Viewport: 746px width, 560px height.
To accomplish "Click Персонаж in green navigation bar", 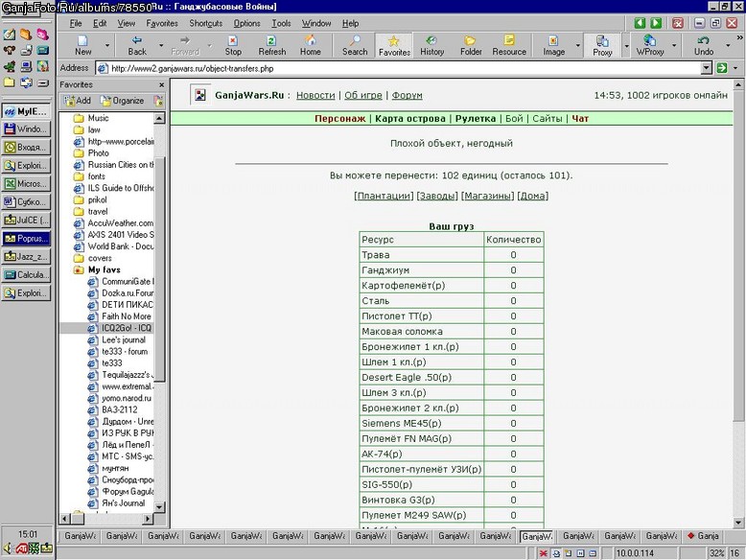I will [x=339, y=119].
